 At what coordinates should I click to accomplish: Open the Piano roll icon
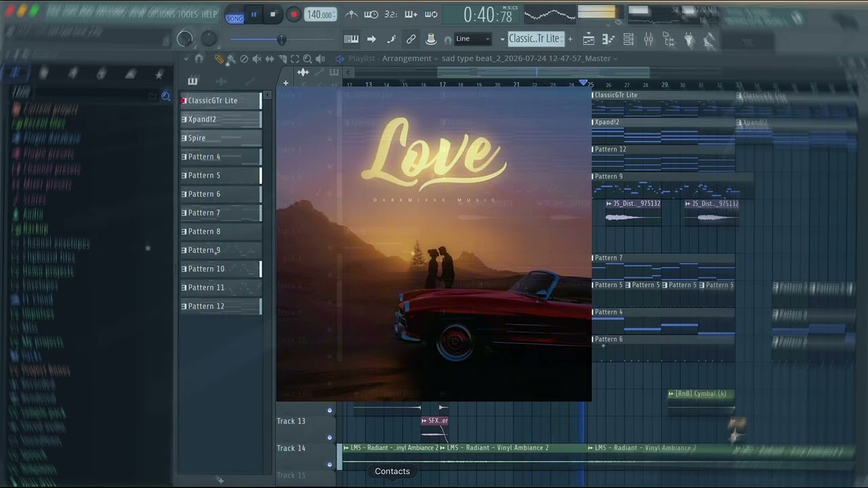[x=608, y=40]
